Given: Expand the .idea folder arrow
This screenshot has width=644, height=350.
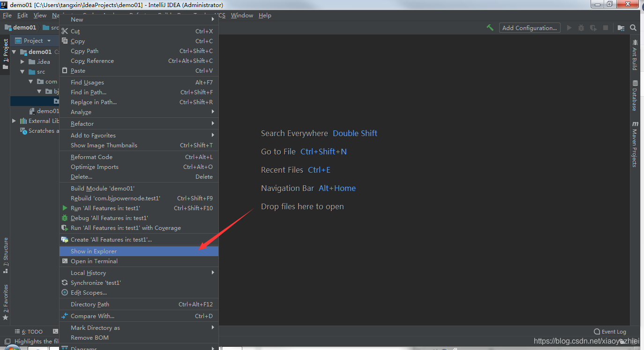Looking at the screenshot, I should (22, 62).
